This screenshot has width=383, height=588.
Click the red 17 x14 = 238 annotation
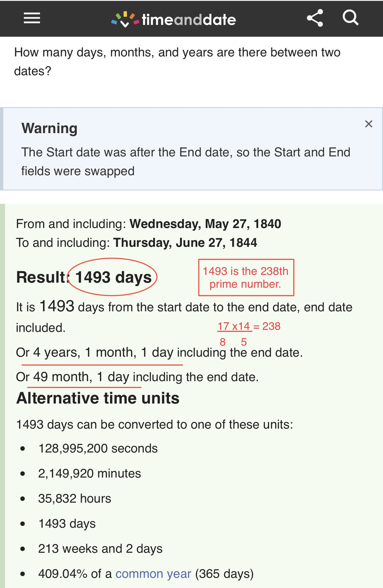249,327
